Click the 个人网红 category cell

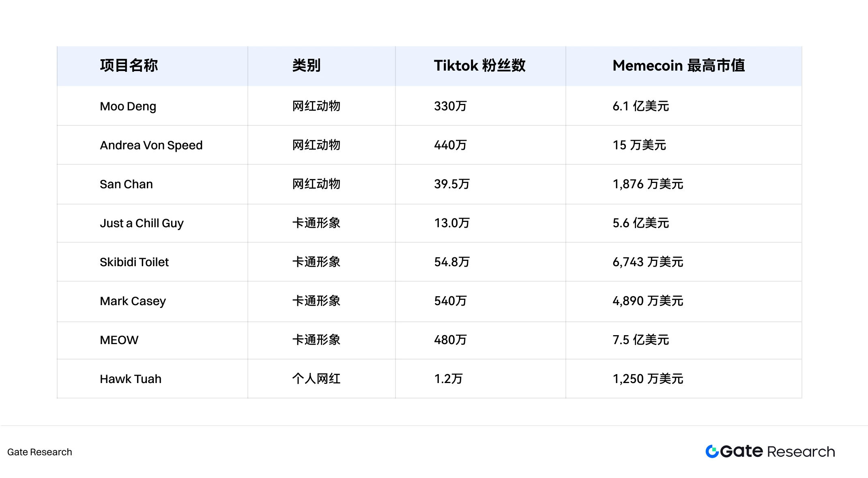(316, 379)
